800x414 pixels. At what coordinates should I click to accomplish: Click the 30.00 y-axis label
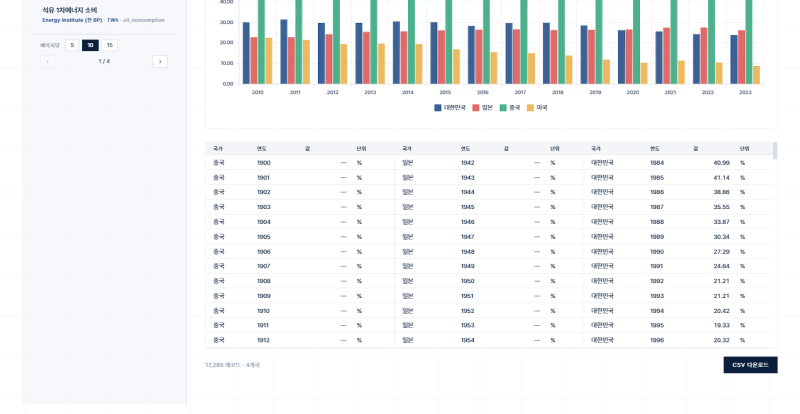pyautogui.click(x=227, y=22)
